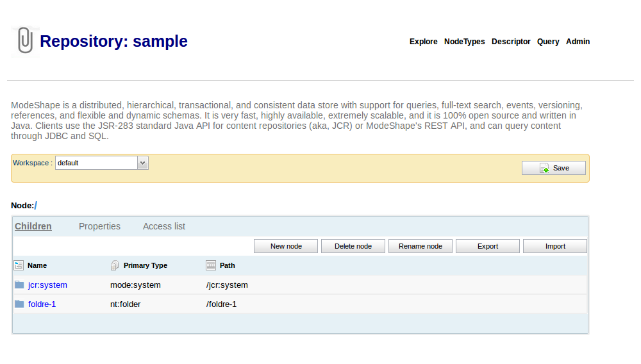Click the 'Workspace :' label
Viewport: 641px width, 364px height.
(x=33, y=163)
